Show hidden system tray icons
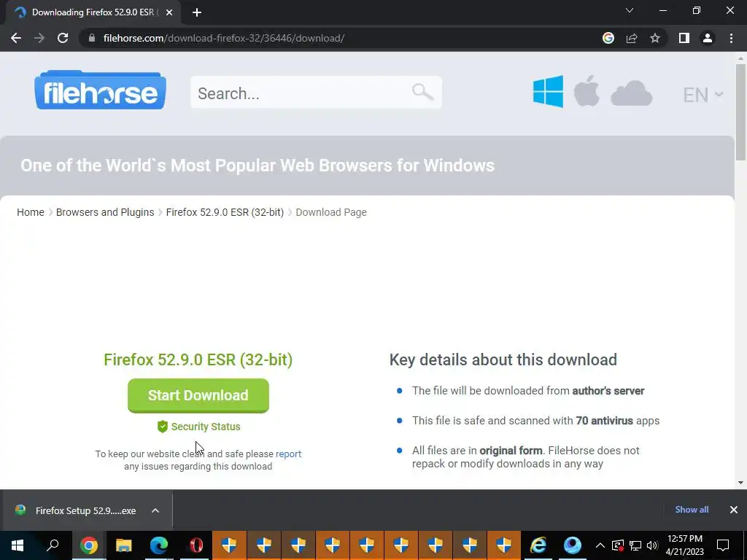This screenshot has height=560, width=747. pos(600,545)
